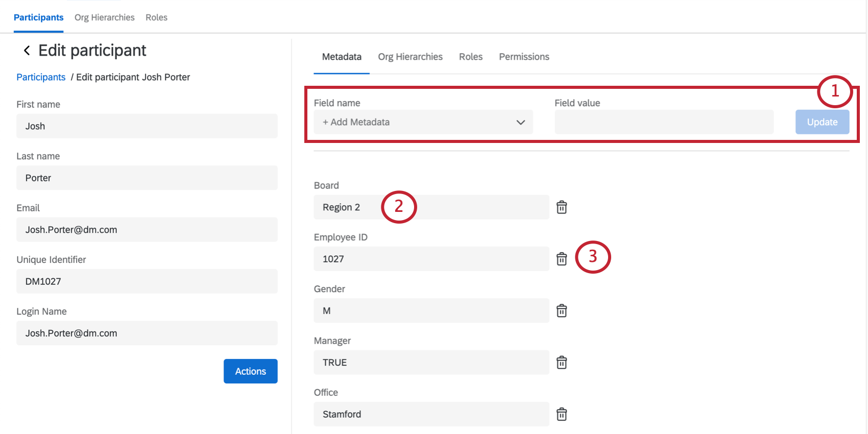The image size is (868, 434).
Task: Click the Field value input box
Action: pos(664,122)
